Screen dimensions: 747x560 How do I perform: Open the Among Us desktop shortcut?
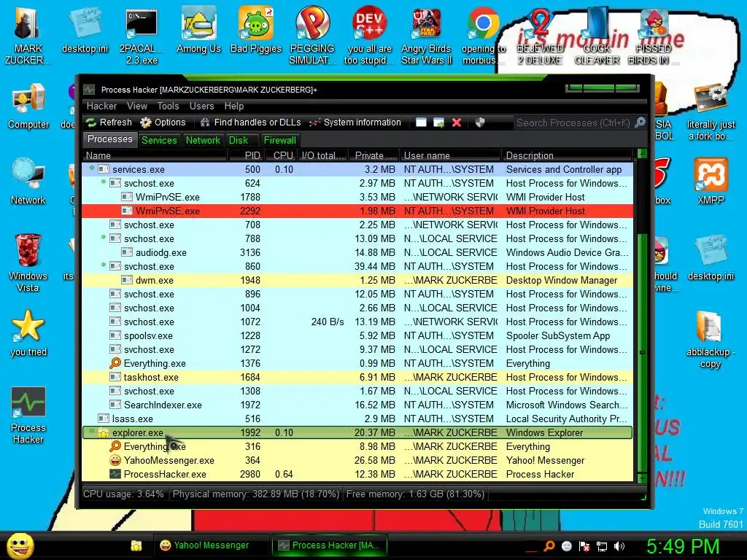pyautogui.click(x=198, y=31)
